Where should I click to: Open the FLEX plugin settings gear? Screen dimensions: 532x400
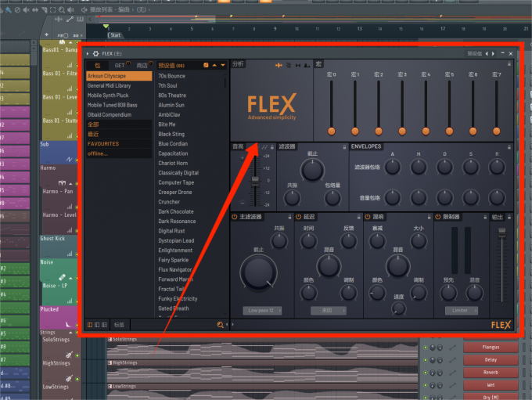(96, 54)
